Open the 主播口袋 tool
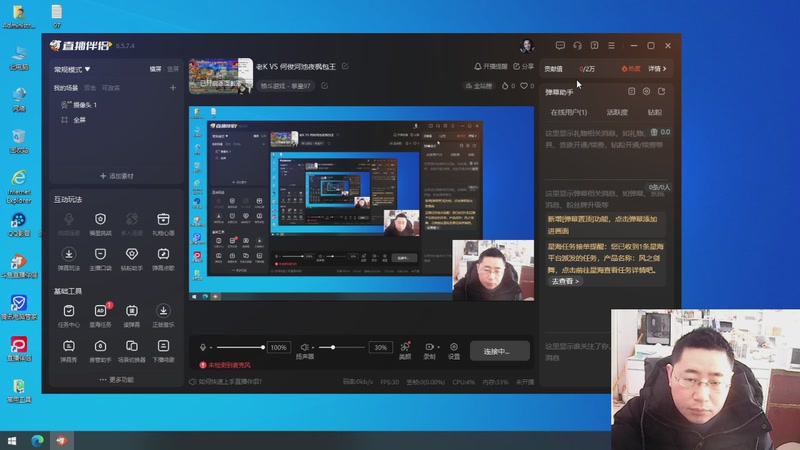This screenshot has height=450, width=800. click(x=101, y=258)
